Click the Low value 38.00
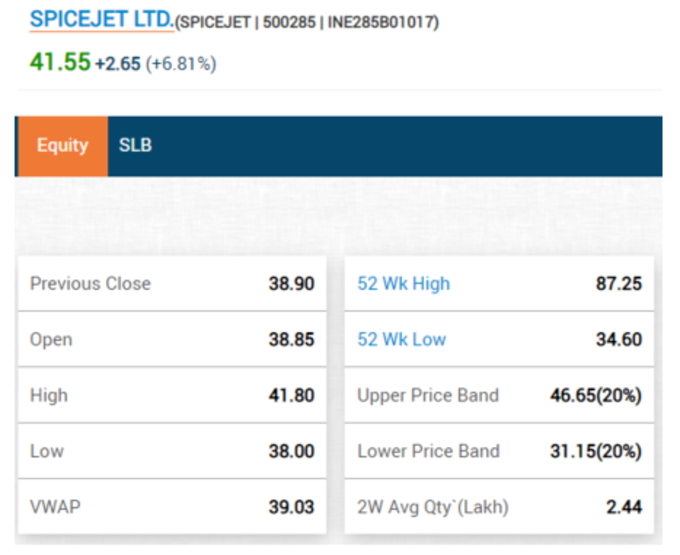The height and width of the screenshot is (555, 680). click(291, 451)
